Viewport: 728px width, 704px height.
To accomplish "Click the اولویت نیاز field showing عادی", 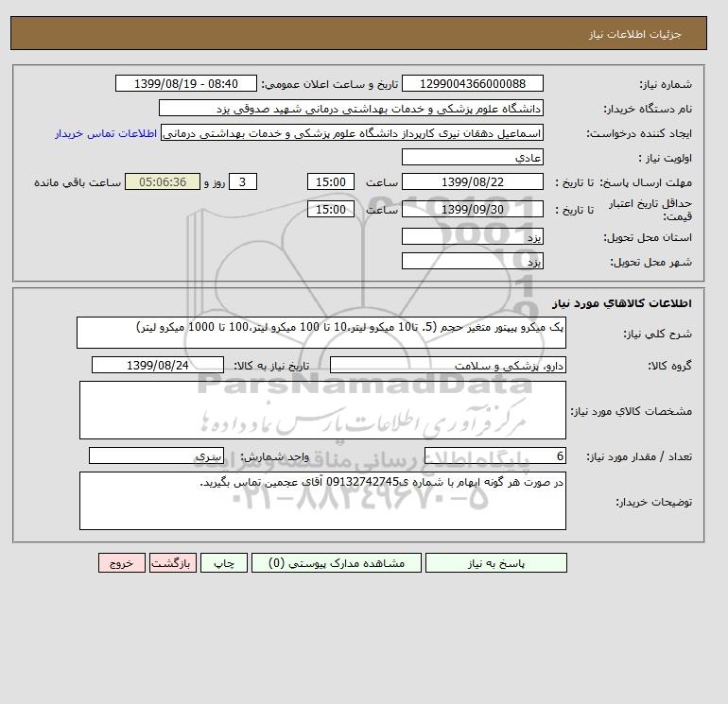I will tap(472, 157).
